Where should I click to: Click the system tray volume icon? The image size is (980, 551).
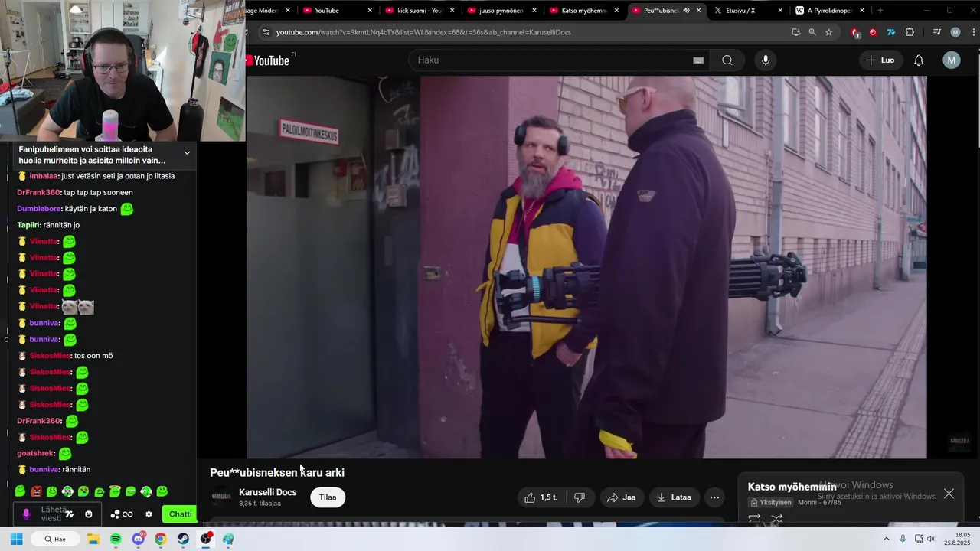click(931, 539)
